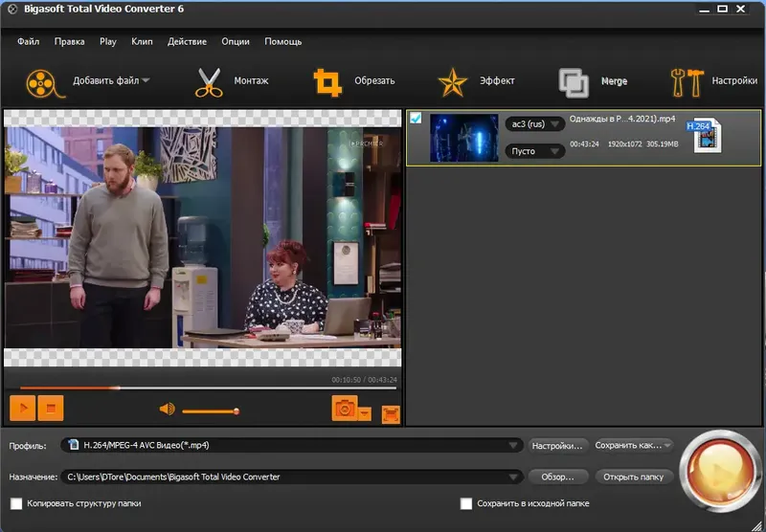Expand the Добавить файл dropdown arrow
Screen dimensions: 766x532
146,80
